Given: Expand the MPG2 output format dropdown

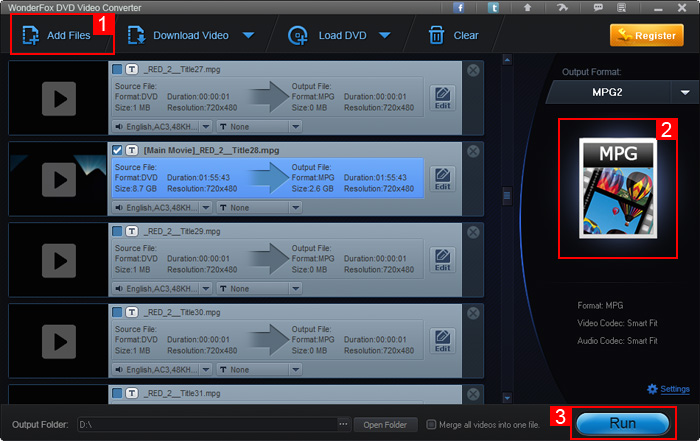Looking at the screenshot, I should [685, 92].
